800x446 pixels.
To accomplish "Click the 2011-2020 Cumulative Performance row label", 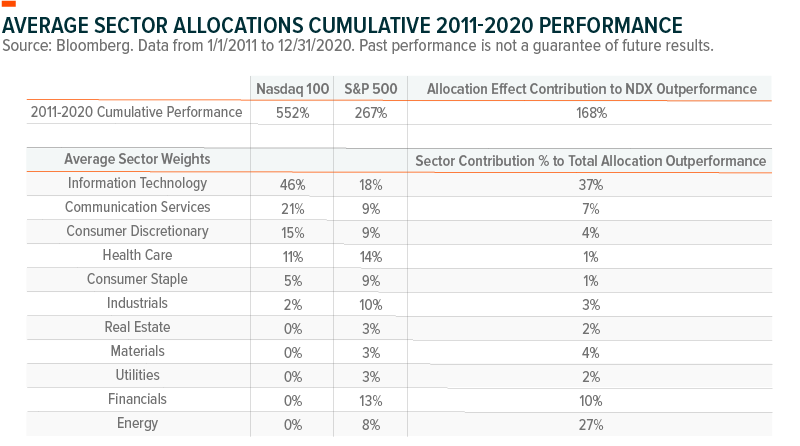I will coord(138,112).
